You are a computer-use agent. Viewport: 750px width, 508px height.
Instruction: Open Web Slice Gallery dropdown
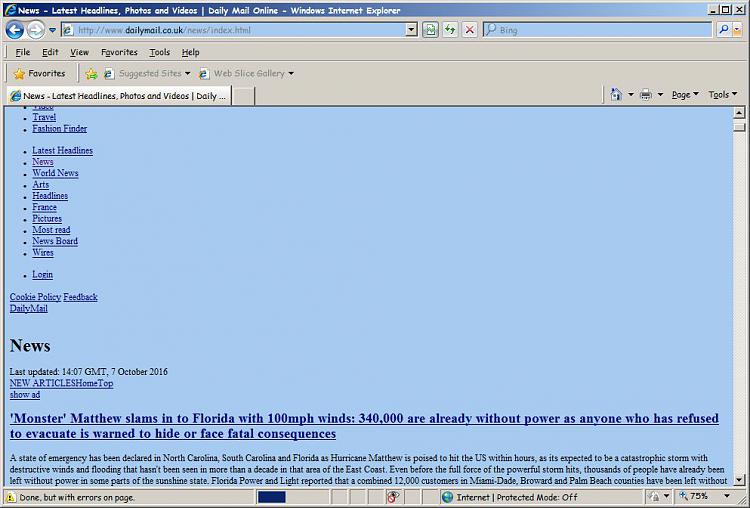tap(246, 74)
